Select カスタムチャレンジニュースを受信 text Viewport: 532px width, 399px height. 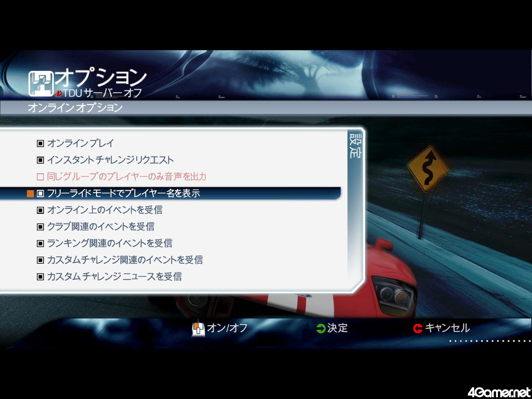[114, 276]
